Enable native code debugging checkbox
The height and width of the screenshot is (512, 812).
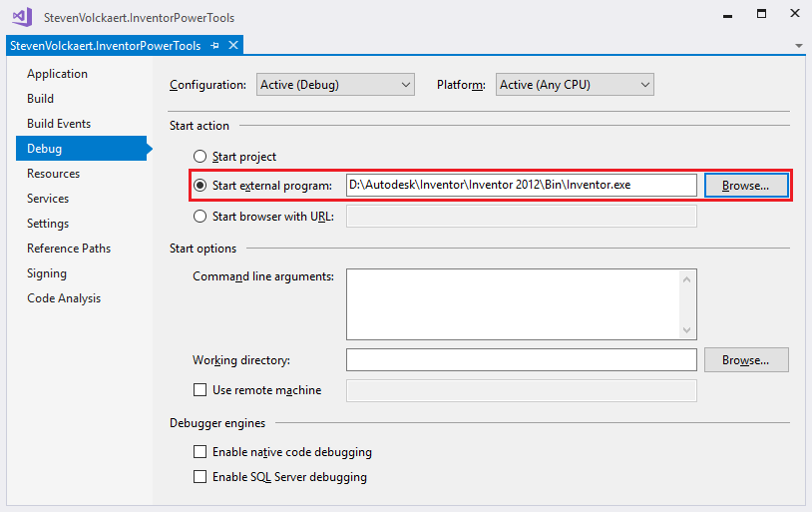tap(200, 452)
